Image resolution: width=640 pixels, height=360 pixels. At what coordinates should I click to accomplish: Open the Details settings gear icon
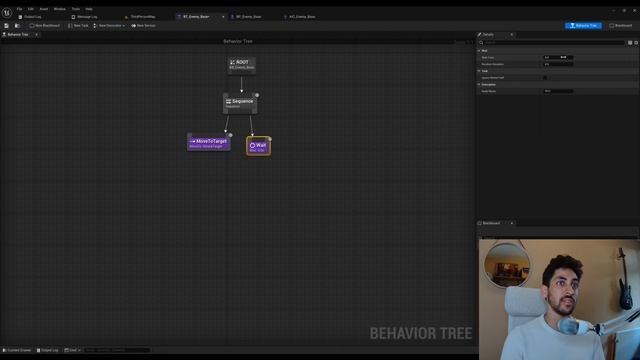(x=636, y=42)
